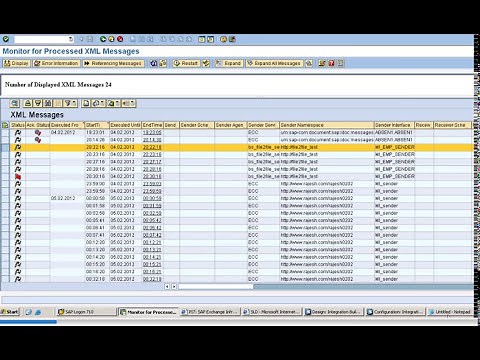This screenshot has height=360, width=480.
Task: Click the Customize Local Layout icon
Action: coord(232,39)
